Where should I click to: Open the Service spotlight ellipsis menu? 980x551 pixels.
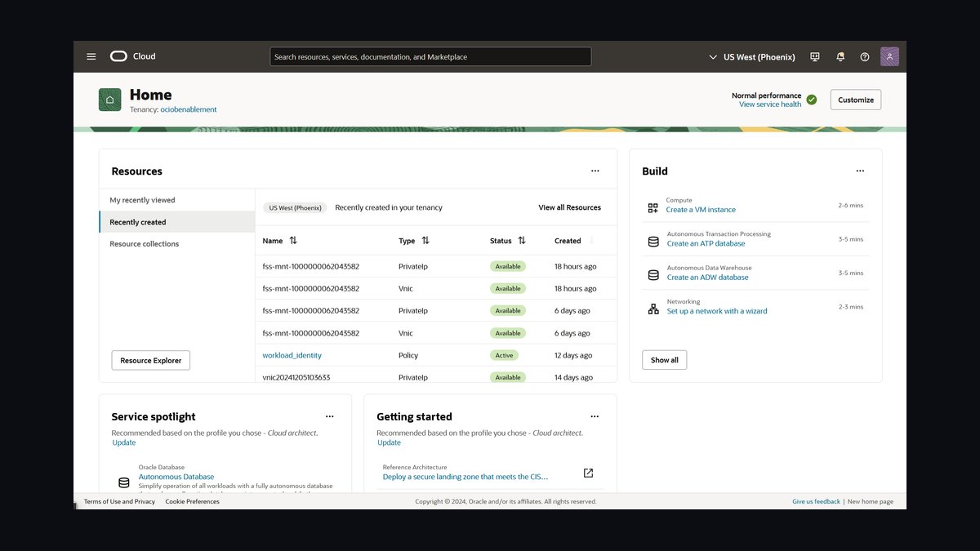pyautogui.click(x=330, y=416)
